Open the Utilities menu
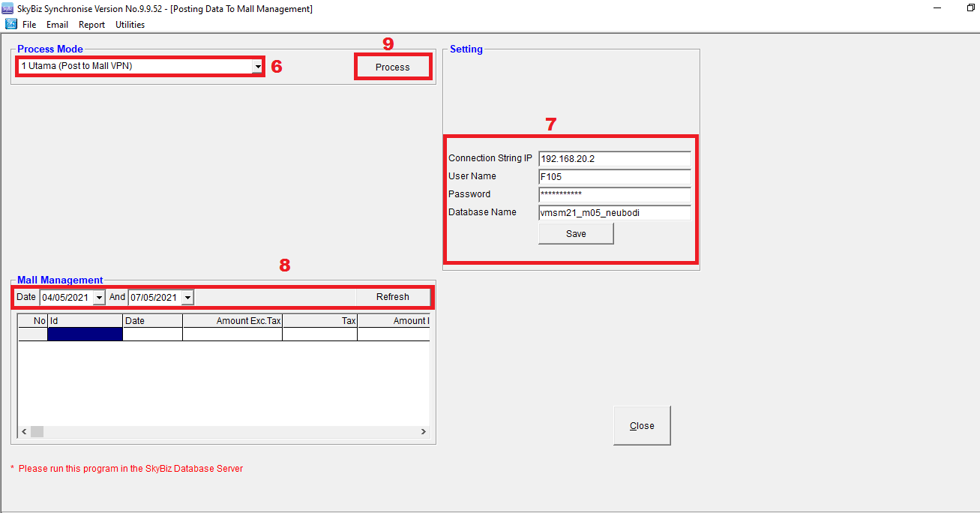980x513 pixels. coord(130,25)
